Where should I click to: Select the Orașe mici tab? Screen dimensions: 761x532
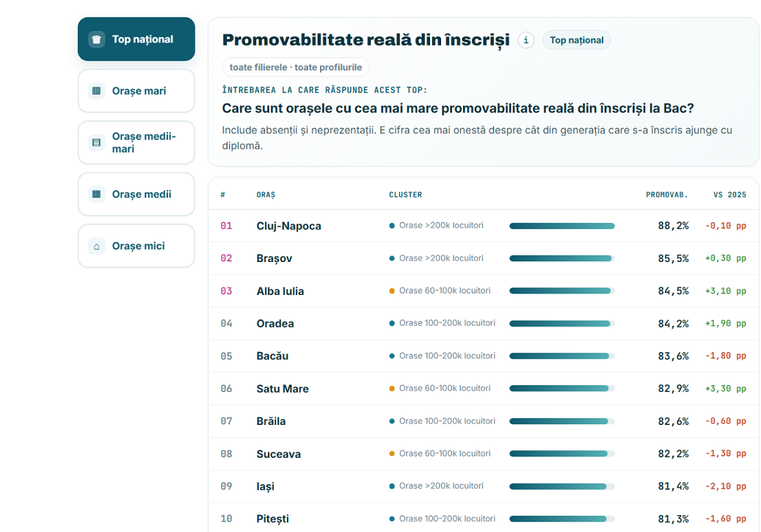click(136, 246)
